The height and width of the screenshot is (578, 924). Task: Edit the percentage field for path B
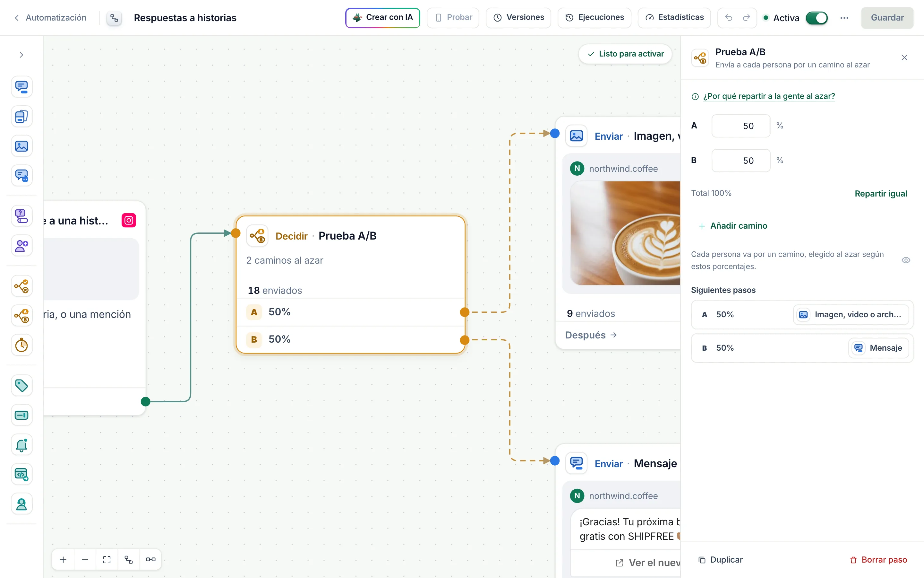tap(740, 161)
